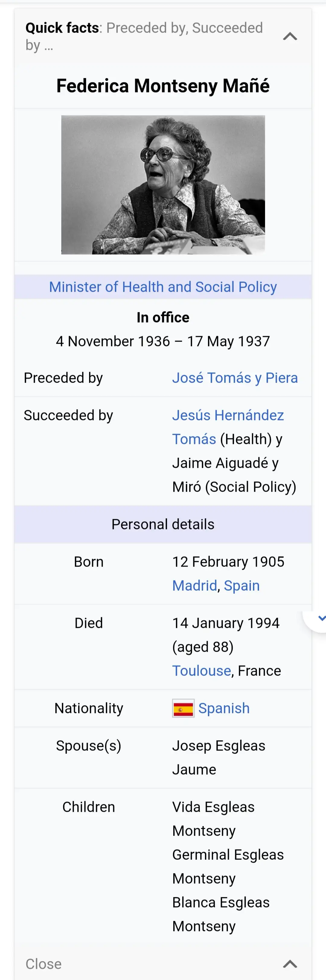326x980 pixels.
Task: Tap the In office heading
Action: tap(163, 317)
